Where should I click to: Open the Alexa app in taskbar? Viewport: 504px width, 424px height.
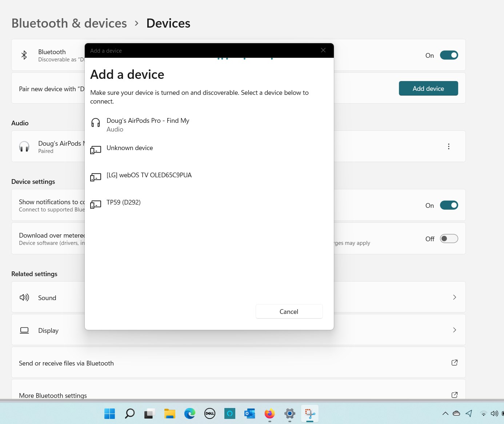click(x=230, y=413)
